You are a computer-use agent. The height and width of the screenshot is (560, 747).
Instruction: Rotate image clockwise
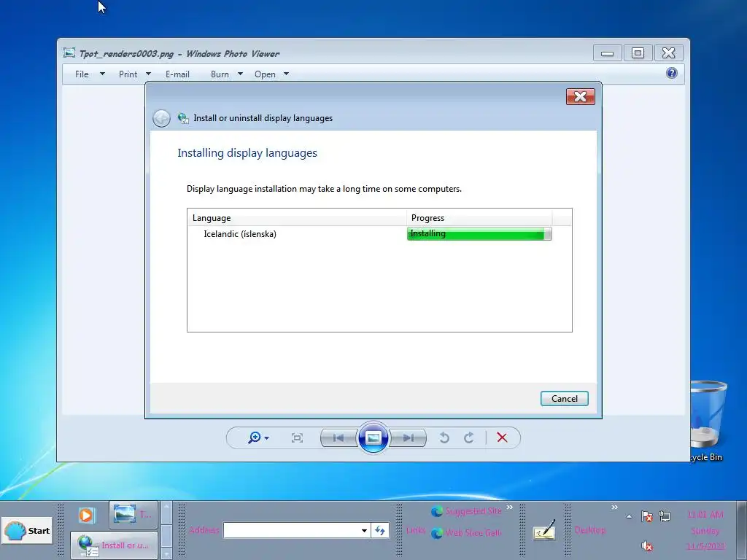(469, 437)
